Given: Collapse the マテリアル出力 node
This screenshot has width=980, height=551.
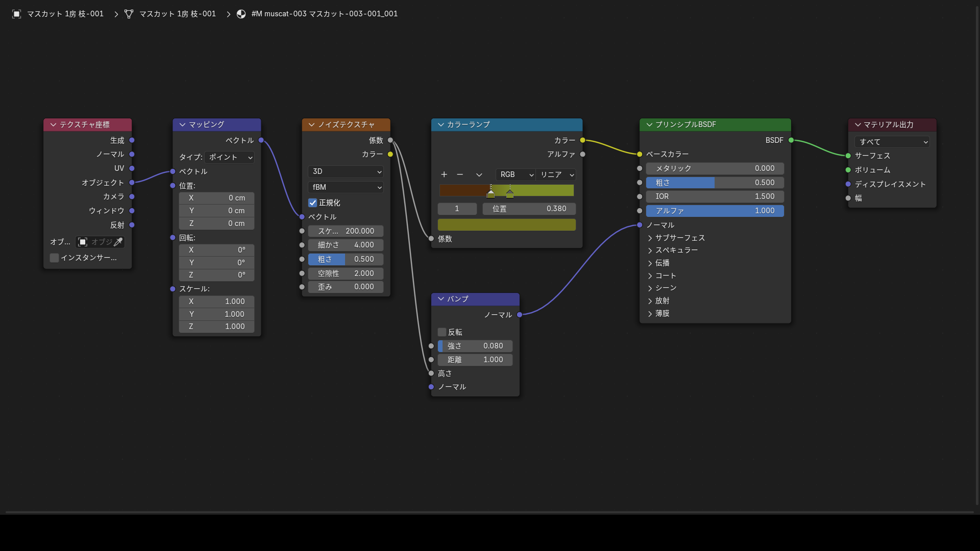Looking at the screenshot, I should (x=857, y=124).
